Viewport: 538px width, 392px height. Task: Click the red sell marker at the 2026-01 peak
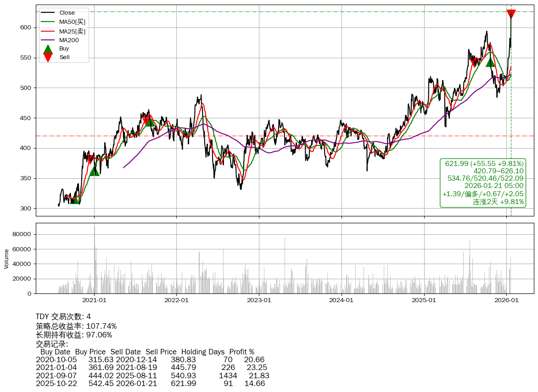tap(511, 14)
